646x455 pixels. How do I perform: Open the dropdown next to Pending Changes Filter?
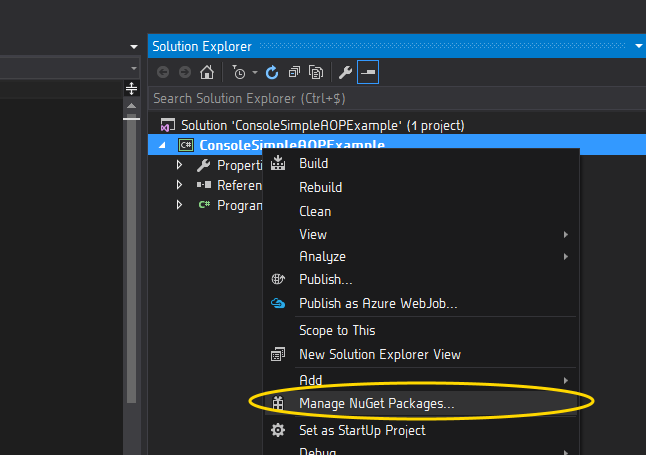pos(255,73)
